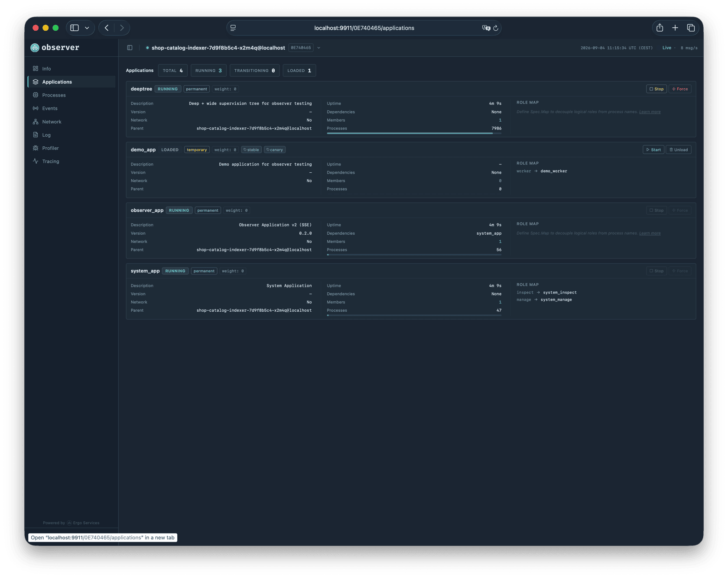The height and width of the screenshot is (578, 728).
Task: Click the stable tag on demo_app
Action: click(251, 150)
